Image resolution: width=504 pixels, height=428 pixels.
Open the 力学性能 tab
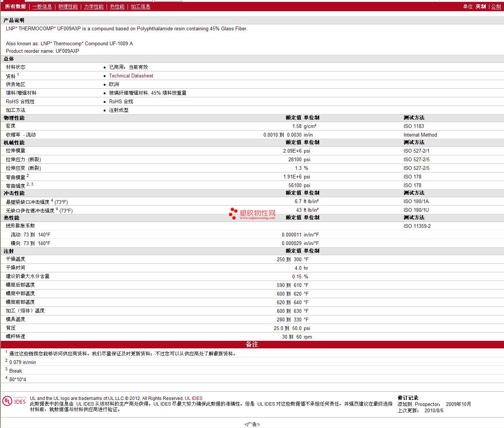pyautogui.click(x=94, y=6)
